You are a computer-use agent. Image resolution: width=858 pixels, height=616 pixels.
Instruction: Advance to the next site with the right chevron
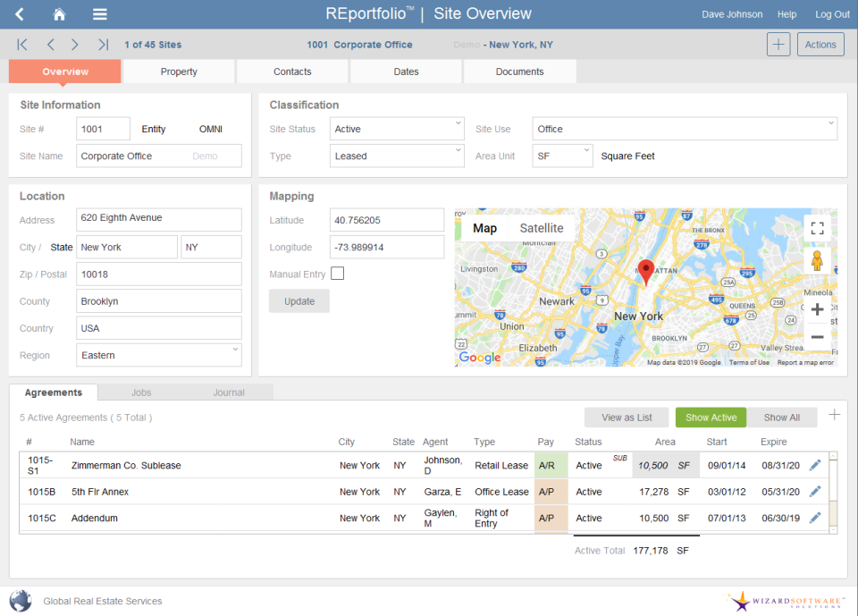tap(75, 44)
